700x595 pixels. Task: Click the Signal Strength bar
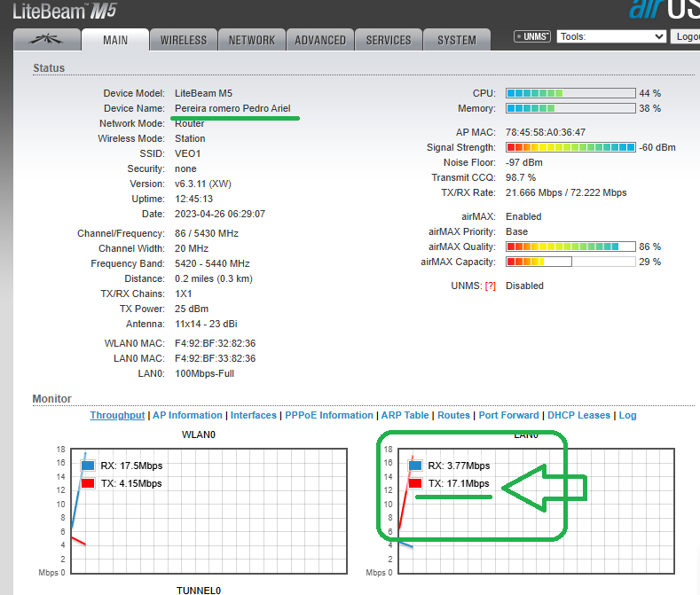coord(570,147)
